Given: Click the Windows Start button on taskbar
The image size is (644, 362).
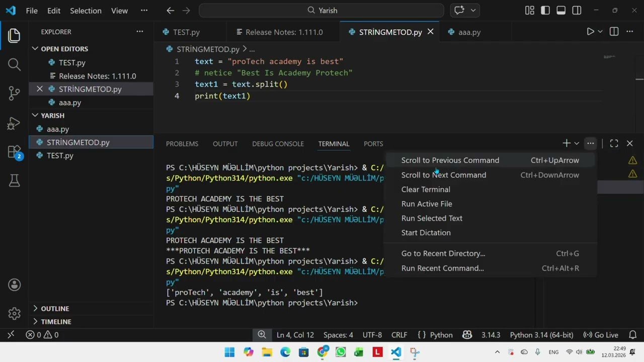Looking at the screenshot, I should click(229, 352).
